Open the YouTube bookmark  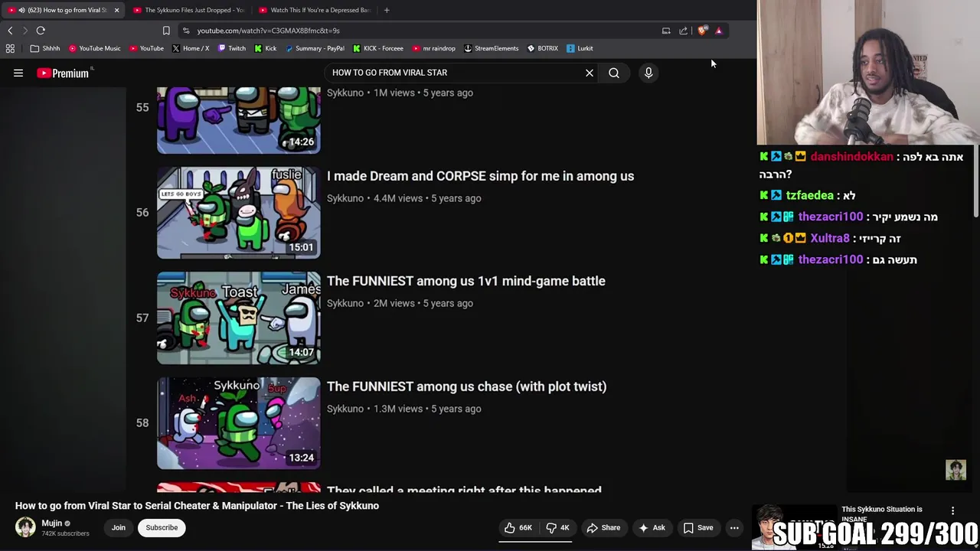(x=146, y=48)
